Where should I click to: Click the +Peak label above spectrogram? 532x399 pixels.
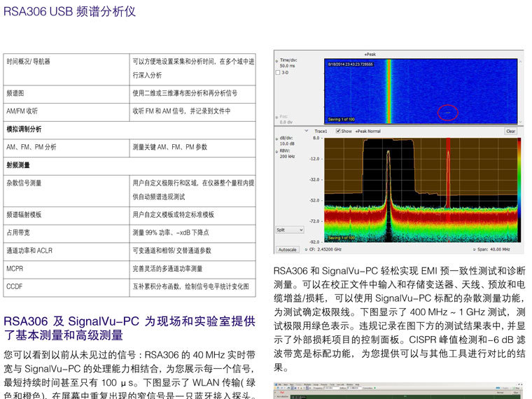coord(370,55)
